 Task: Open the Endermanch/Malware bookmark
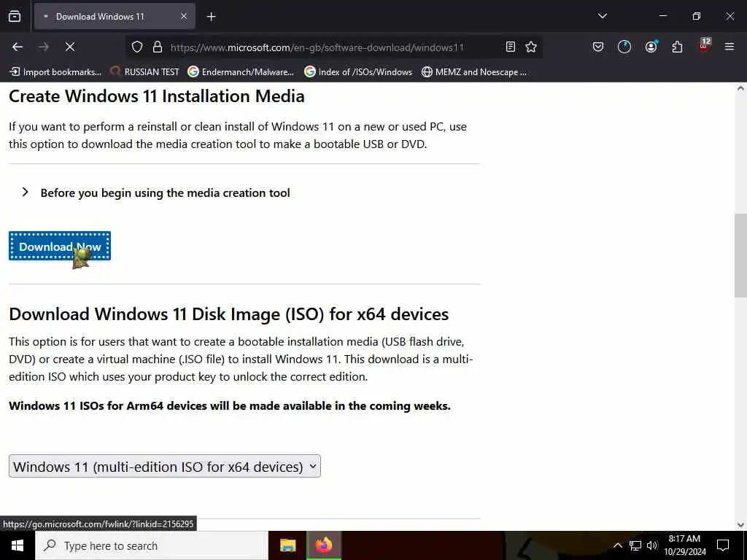pyautogui.click(x=241, y=72)
